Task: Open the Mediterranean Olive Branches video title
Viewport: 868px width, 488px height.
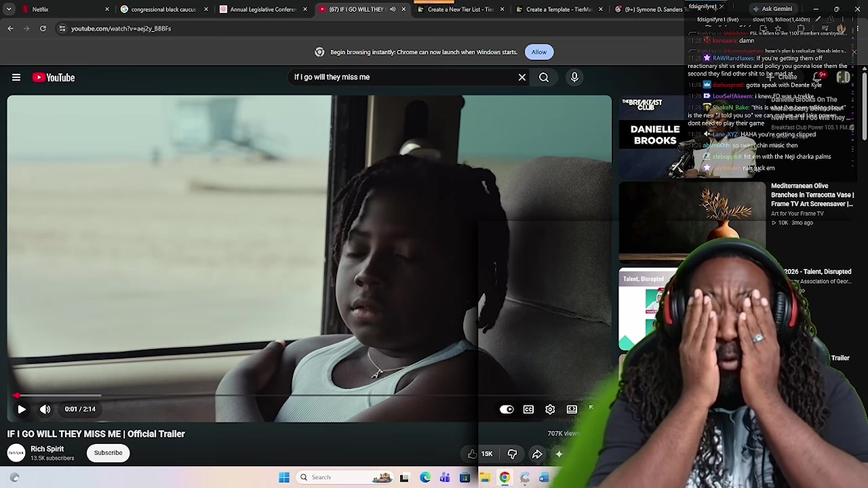Action: tap(812, 195)
